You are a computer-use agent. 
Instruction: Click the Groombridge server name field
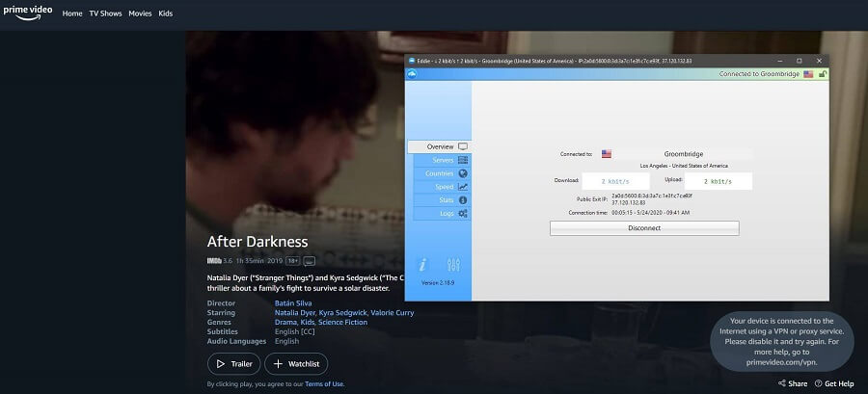(x=683, y=154)
